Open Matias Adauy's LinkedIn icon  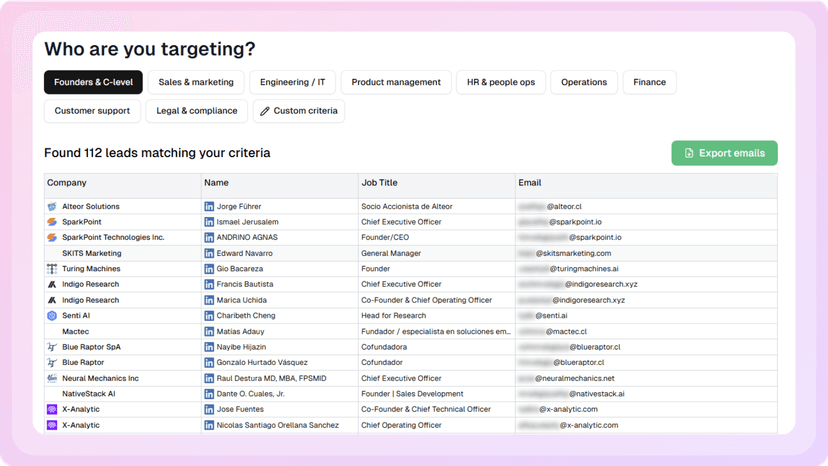coord(209,332)
